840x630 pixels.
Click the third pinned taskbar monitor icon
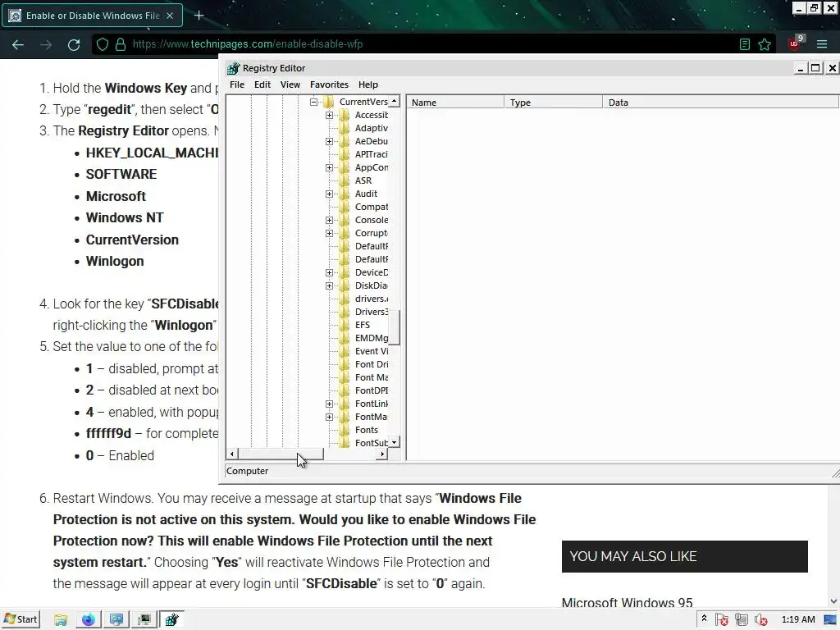[x=116, y=620]
